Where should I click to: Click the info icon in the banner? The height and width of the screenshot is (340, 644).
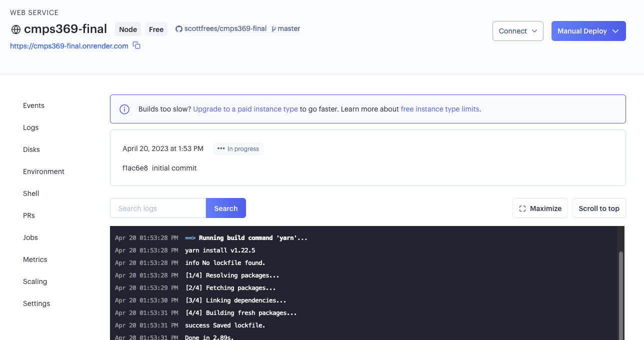pyautogui.click(x=124, y=109)
